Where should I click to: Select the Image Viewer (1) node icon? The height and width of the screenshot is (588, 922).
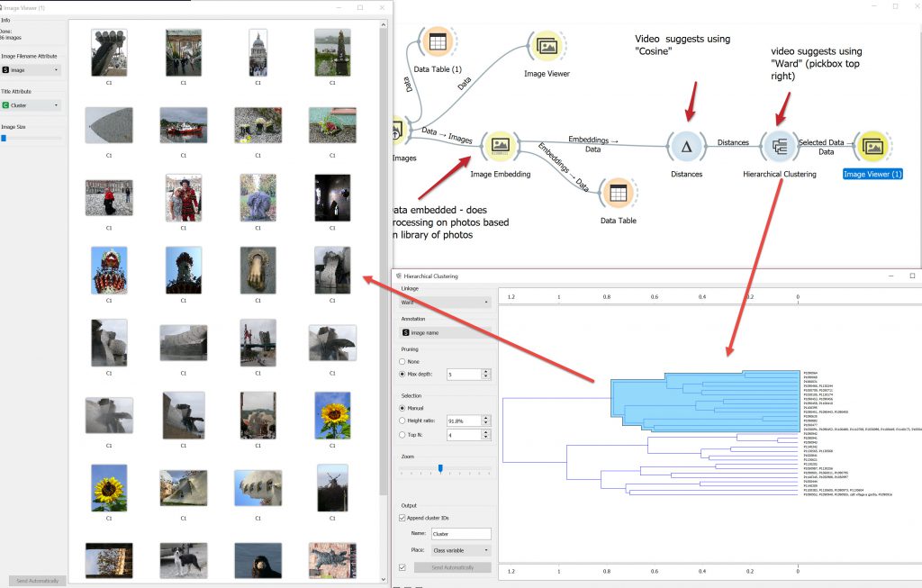872,146
